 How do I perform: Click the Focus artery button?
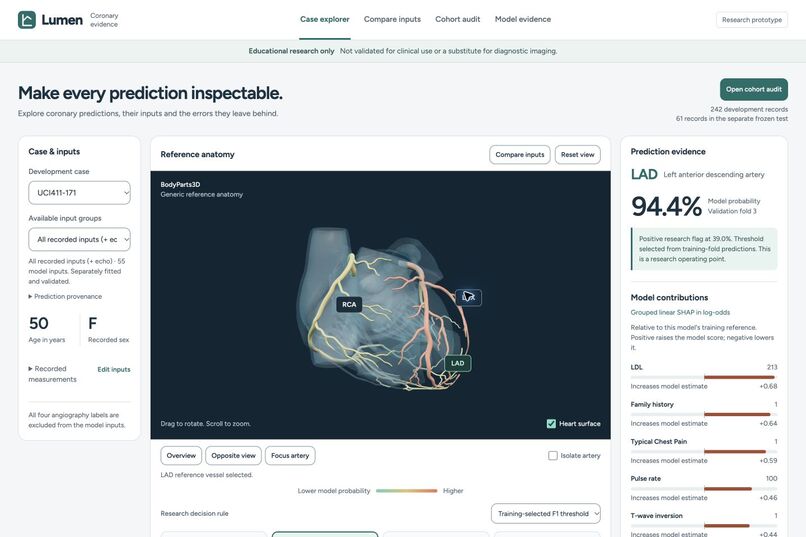290,456
